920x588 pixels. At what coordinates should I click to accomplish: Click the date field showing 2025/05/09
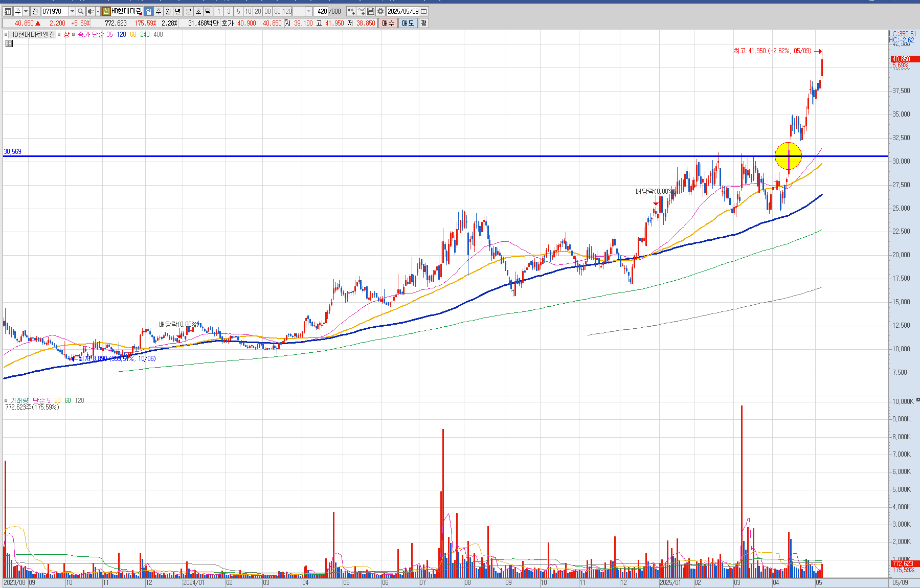pyautogui.click(x=403, y=11)
